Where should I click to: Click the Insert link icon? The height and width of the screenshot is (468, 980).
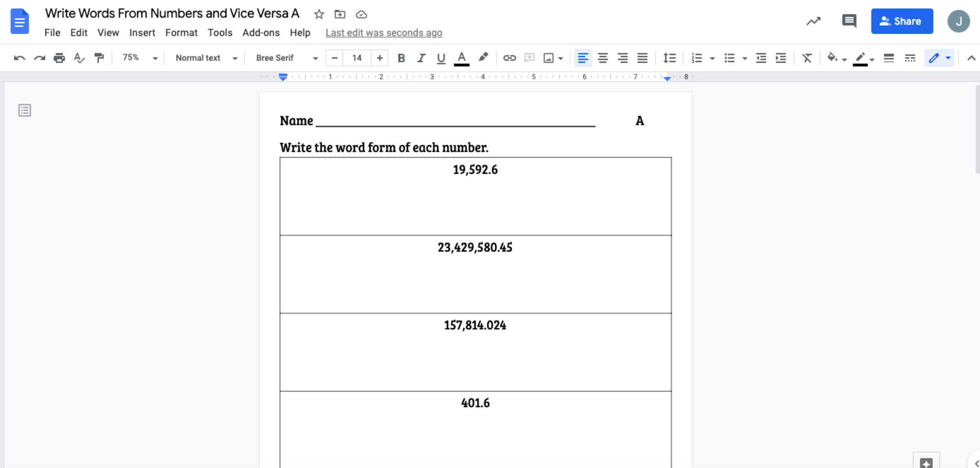[x=509, y=58]
